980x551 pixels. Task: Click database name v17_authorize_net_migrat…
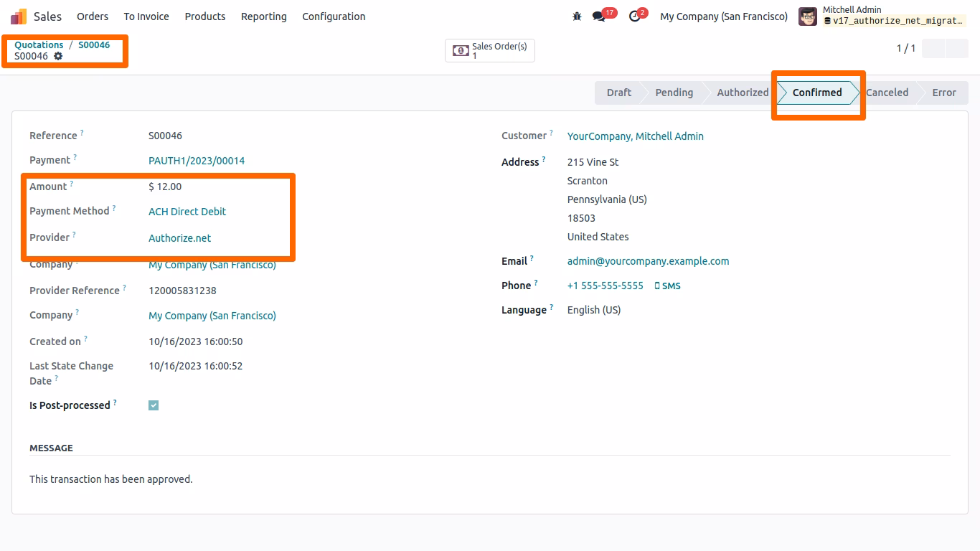(x=894, y=21)
